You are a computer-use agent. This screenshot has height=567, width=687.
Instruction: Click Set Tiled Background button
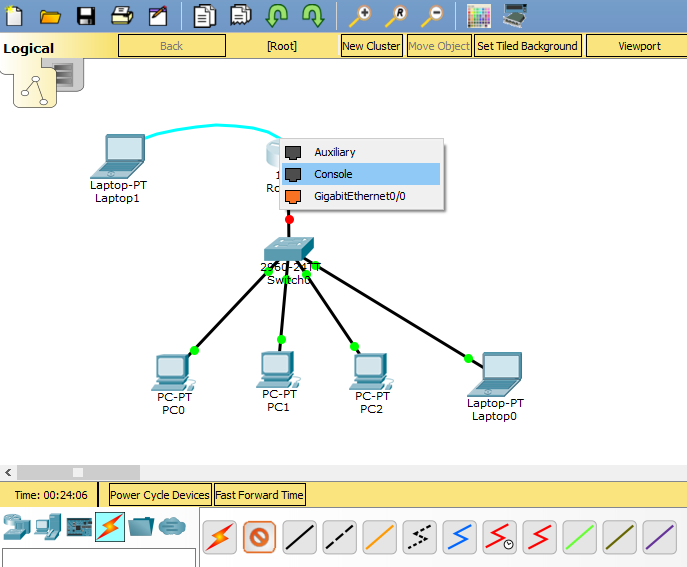click(x=527, y=46)
